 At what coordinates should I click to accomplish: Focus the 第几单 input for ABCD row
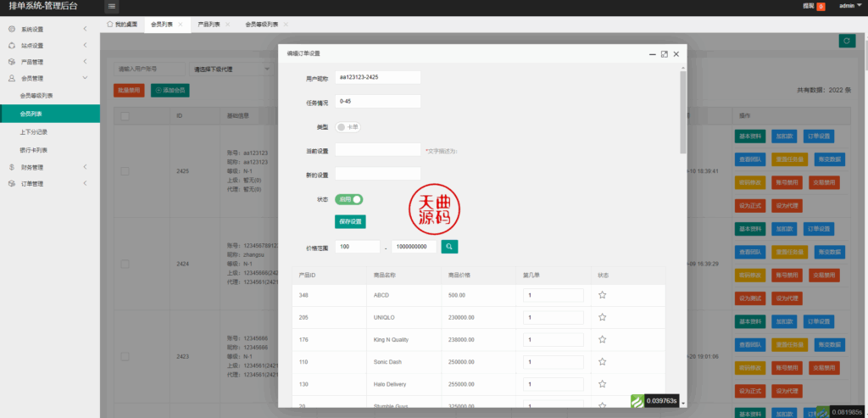pos(554,295)
